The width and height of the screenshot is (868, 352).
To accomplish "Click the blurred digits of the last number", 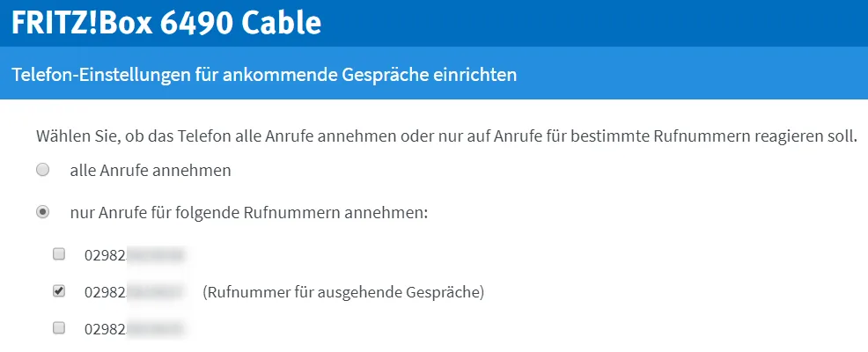I will pyautogui.click(x=156, y=329).
